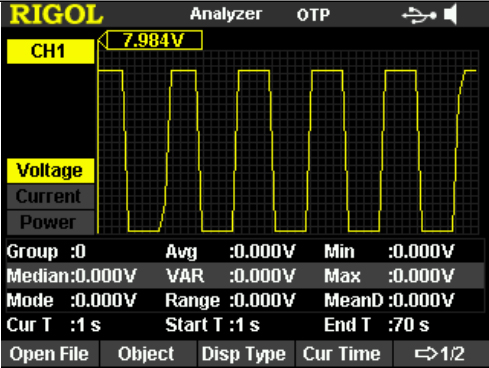This screenshot has width=489, height=368.
Task: Click the Analyzer title label
Action: (x=226, y=14)
